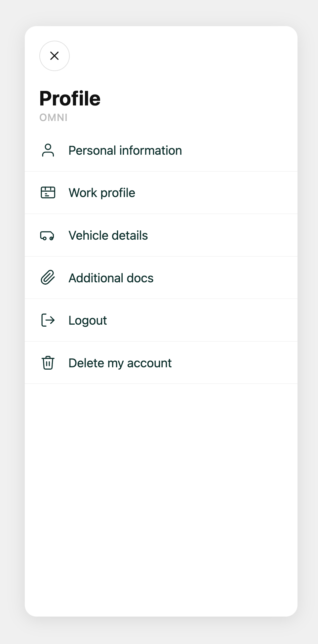Image resolution: width=318 pixels, height=644 pixels.
Task: Close the Profile panel with the X button
Action: (x=55, y=56)
